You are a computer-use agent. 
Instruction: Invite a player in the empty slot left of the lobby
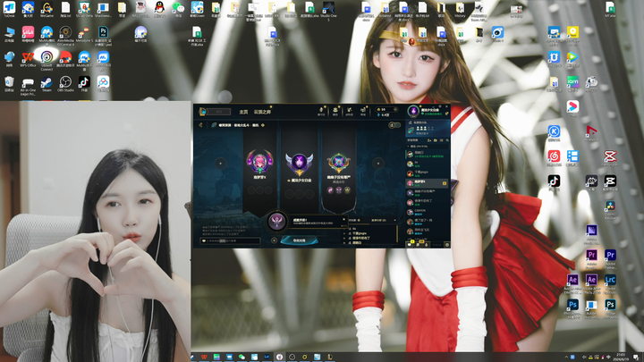tap(221, 164)
